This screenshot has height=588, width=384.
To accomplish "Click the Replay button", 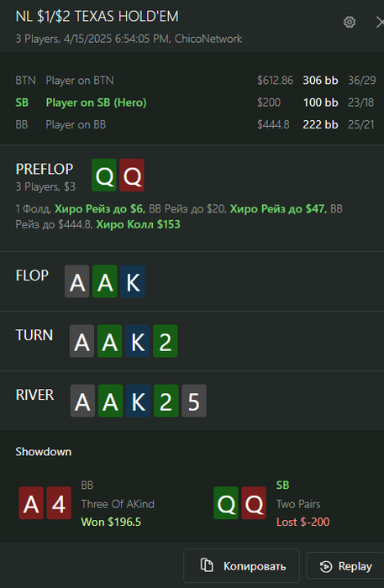I will point(345,565).
